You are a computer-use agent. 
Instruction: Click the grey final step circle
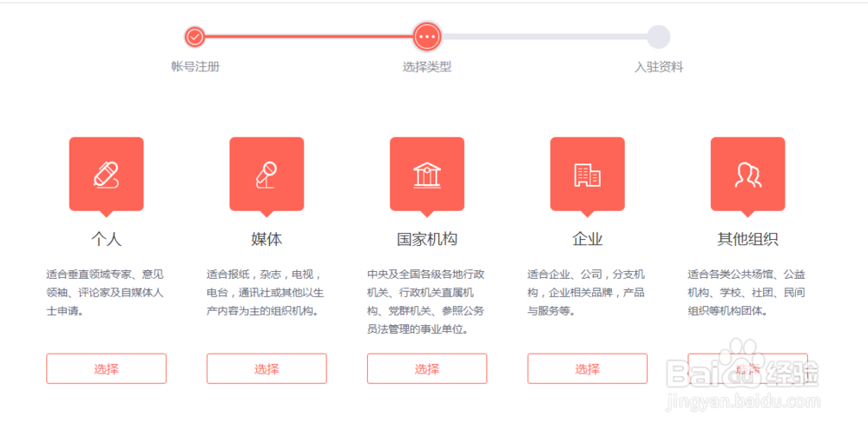[x=659, y=37]
